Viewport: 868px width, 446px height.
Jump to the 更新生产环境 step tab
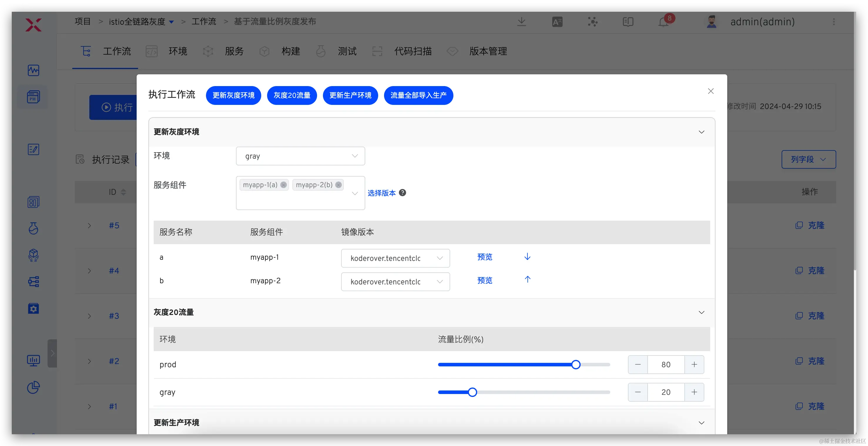click(x=350, y=95)
